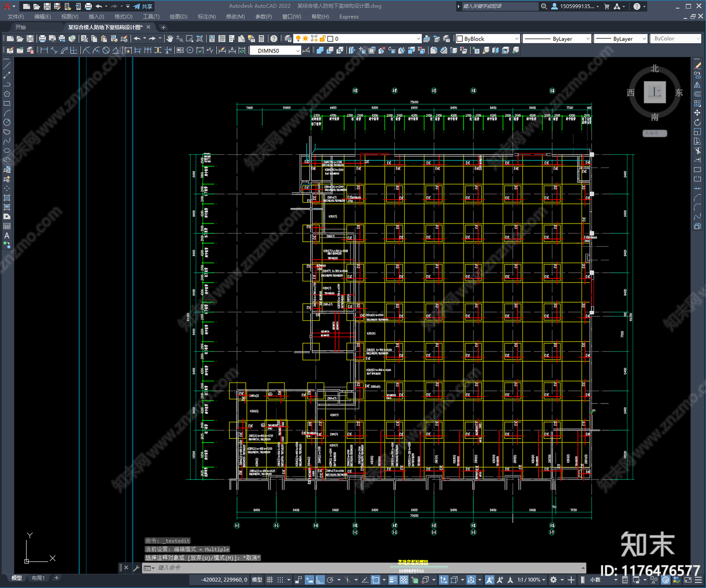The width and height of the screenshot is (706, 588).
Task: Select the Rotate modify tool
Action: pyautogui.click(x=697, y=122)
